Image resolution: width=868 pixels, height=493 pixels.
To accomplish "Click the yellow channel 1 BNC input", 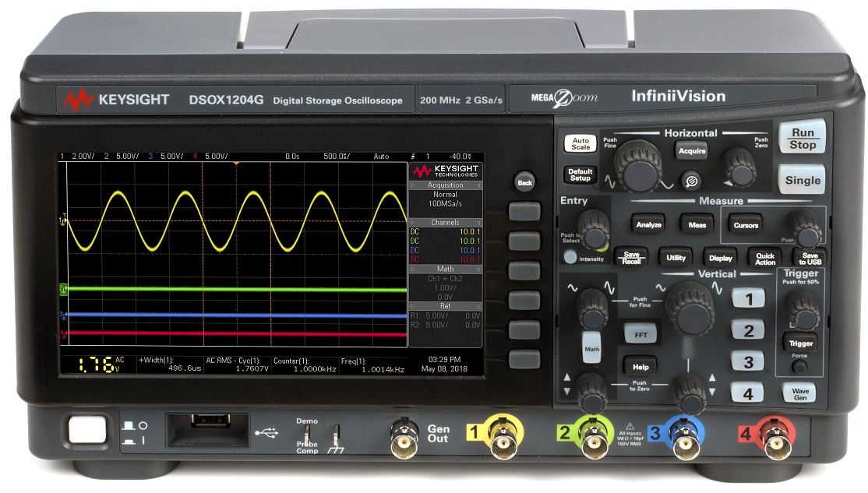I will tap(503, 437).
